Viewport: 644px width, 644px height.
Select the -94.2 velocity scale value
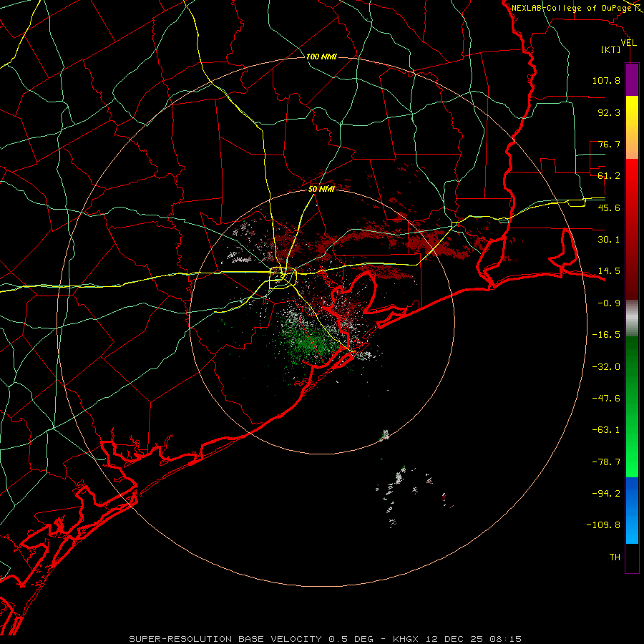pos(606,494)
